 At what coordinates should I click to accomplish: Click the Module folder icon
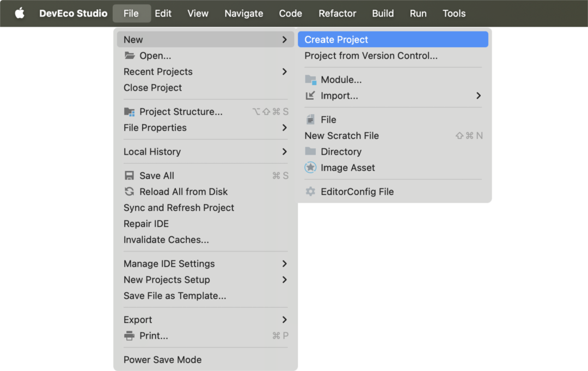[x=310, y=80]
